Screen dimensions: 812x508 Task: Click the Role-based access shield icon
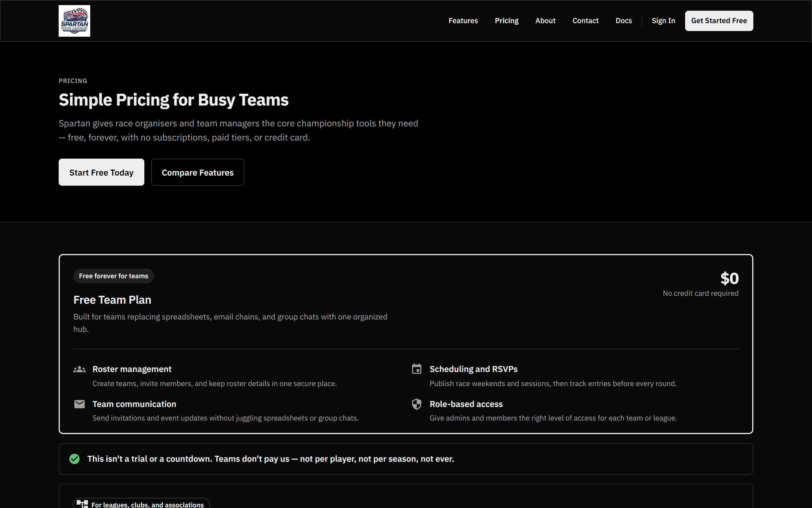click(x=416, y=404)
